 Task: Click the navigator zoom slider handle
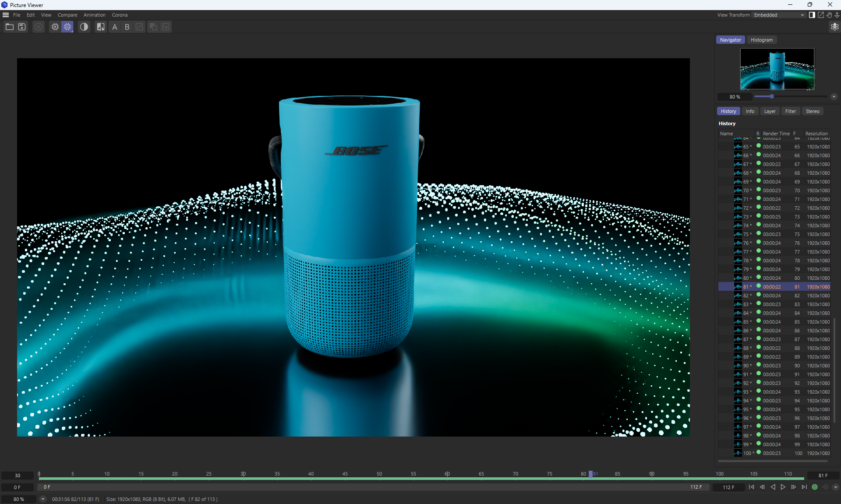coord(772,96)
